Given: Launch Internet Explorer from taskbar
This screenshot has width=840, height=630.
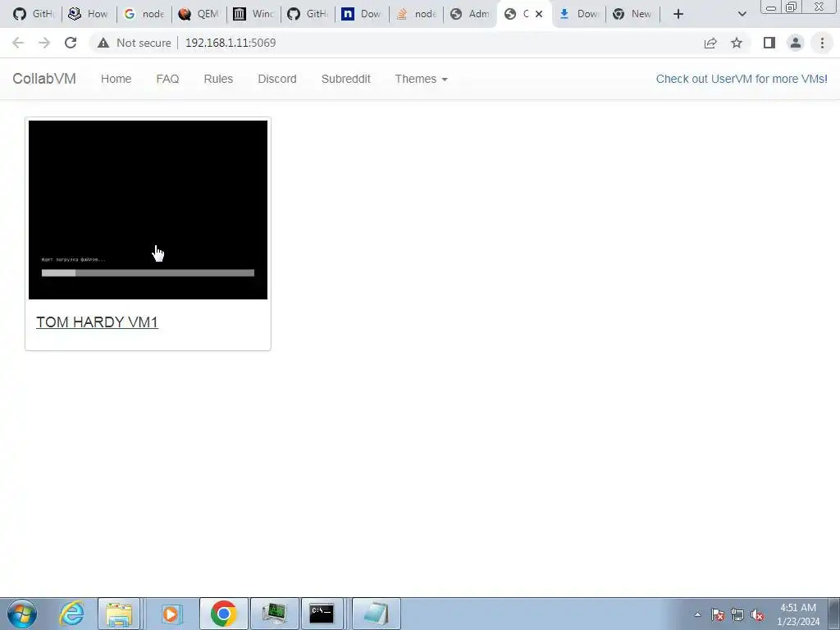Looking at the screenshot, I should point(71,614).
